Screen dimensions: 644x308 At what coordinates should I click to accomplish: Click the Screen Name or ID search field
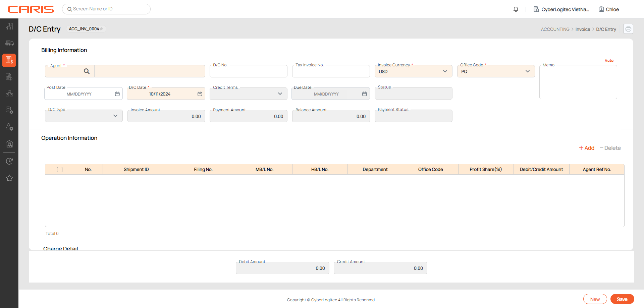click(x=107, y=9)
